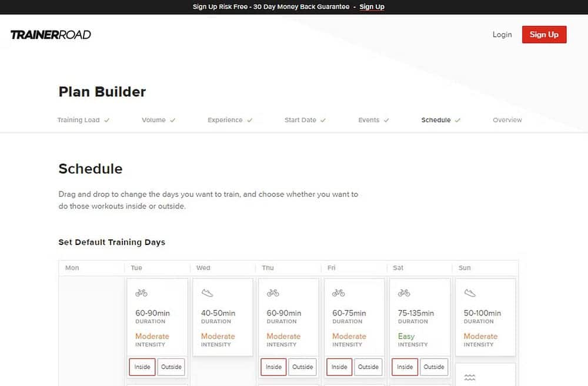Click the bike icon on Friday's workout

coord(338,293)
